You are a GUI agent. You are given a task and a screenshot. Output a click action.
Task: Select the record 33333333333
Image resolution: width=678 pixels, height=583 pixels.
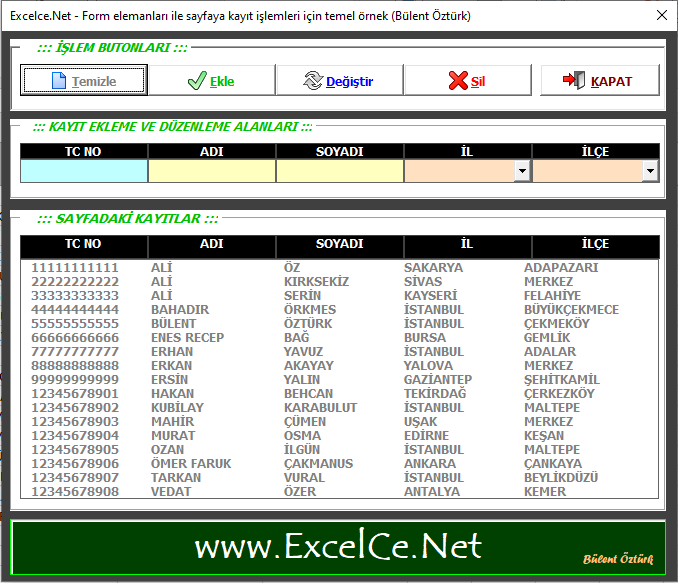coord(339,296)
